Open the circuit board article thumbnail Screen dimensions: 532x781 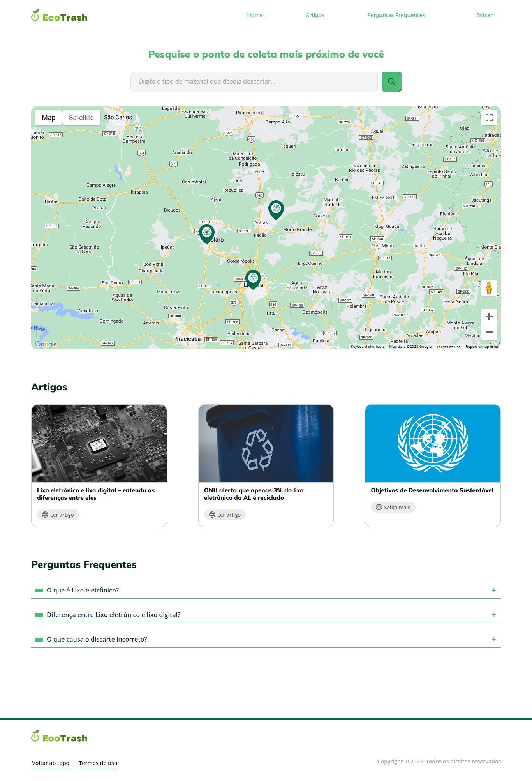(99, 443)
